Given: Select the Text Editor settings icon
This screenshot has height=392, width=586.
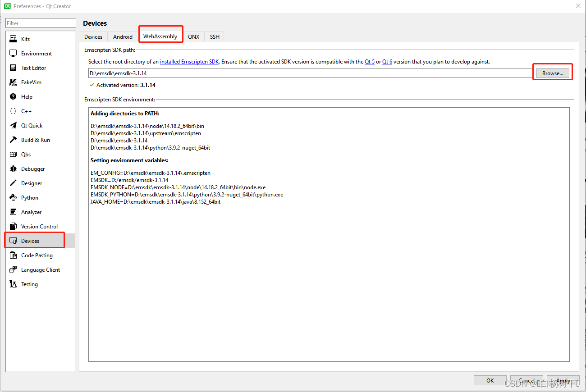Looking at the screenshot, I should pyautogui.click(x=34, y=68).
